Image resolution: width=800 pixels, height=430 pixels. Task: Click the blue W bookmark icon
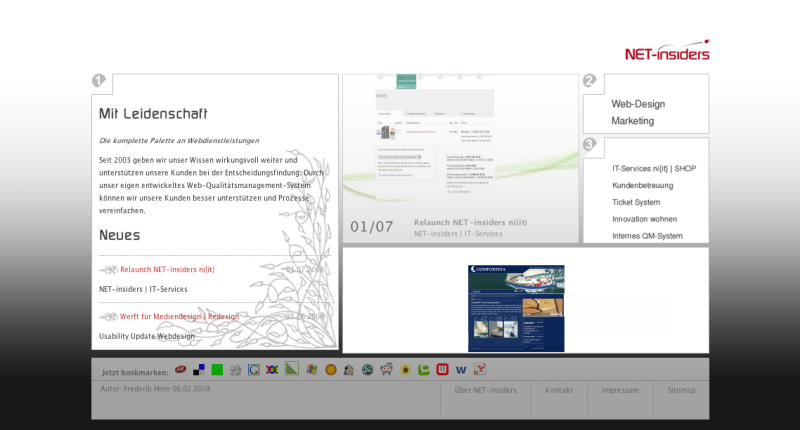click(x=461, y=370)
